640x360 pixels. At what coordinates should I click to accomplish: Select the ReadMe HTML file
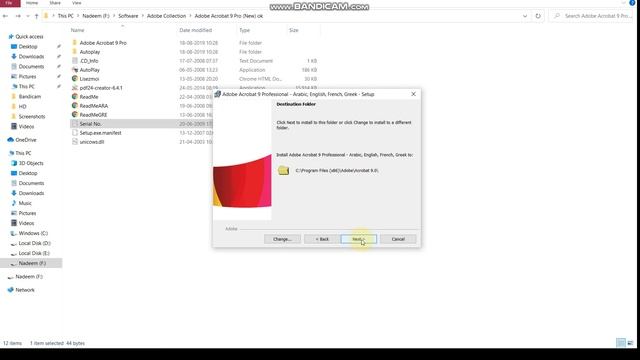pyautogui.click(x=89, y=97)
